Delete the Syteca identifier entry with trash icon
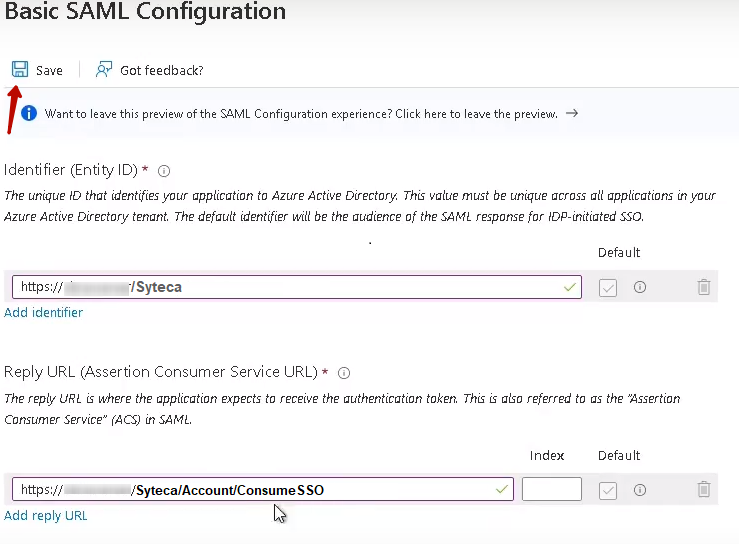 [x=704, y=287]
